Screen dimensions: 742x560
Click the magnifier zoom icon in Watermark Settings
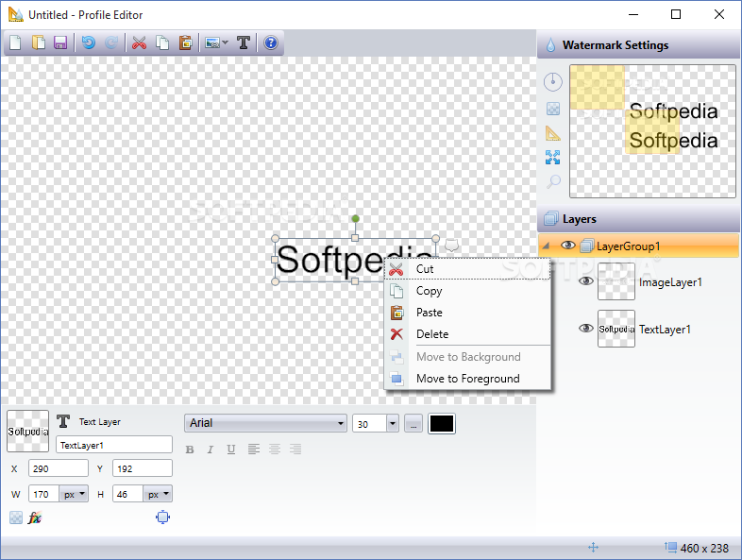point(553,181)
